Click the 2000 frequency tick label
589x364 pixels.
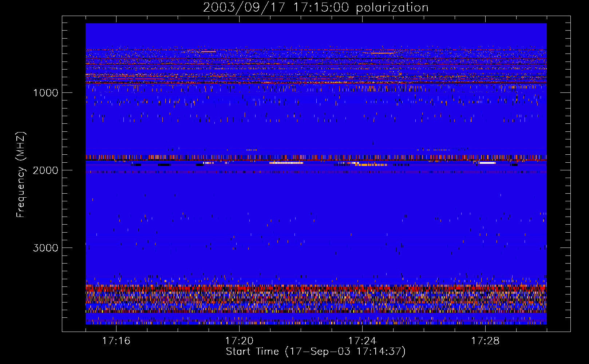pos(46,170)
